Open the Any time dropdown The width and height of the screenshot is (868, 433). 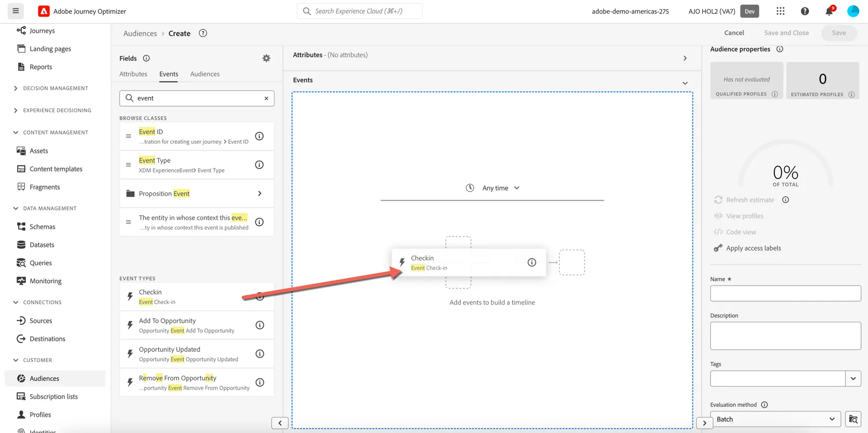(492, 188)
